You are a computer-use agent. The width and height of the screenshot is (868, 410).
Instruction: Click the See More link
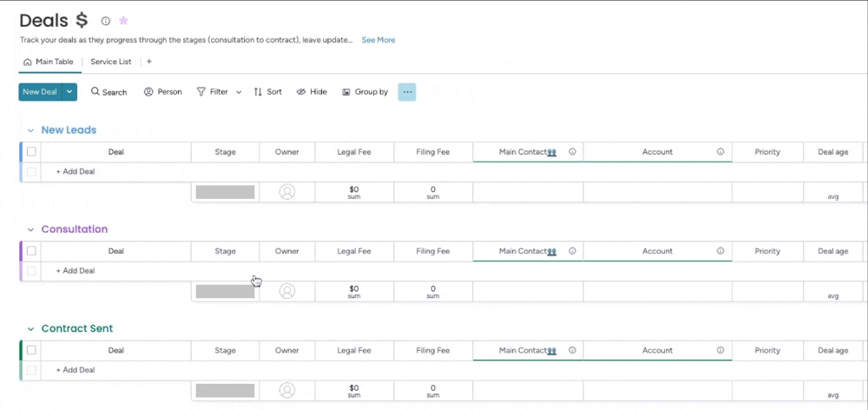pyautogui.click(x=378, y=40)
